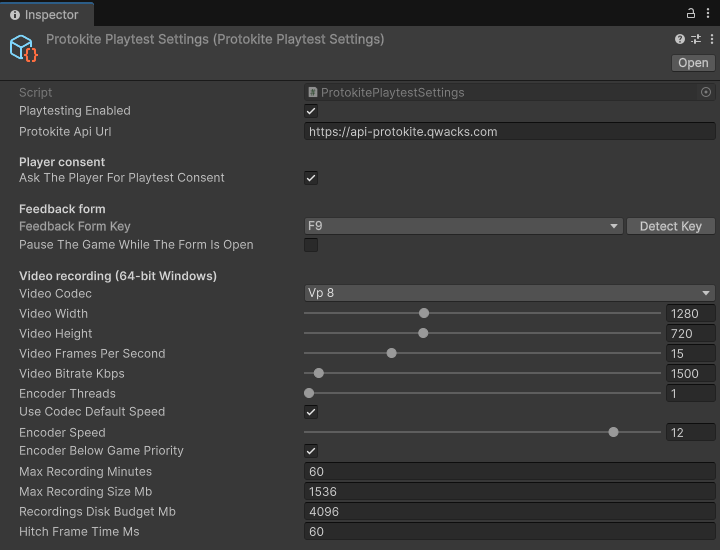Click the Protokite Api Url label
The image size is (720, 550).
[65, 132]
